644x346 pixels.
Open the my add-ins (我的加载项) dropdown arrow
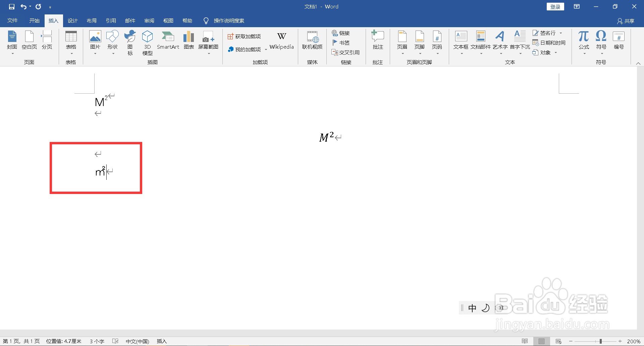pos(266,50)
